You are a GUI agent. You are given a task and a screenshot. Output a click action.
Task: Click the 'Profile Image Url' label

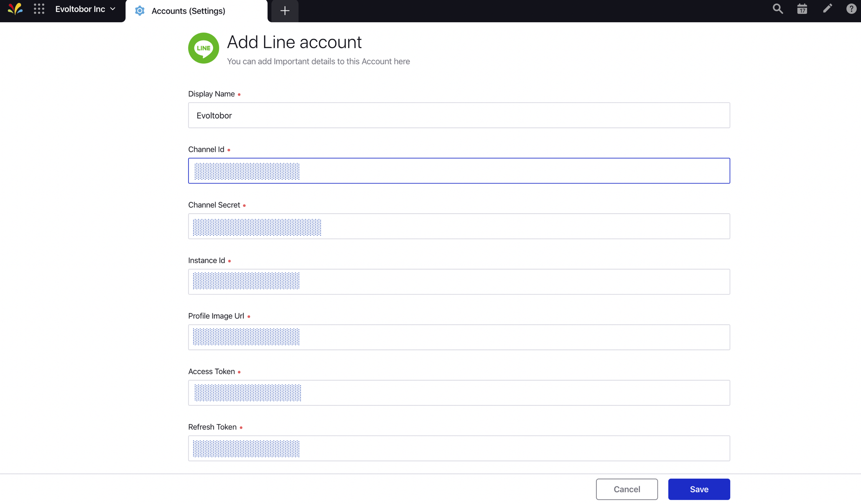pos(216,316)
